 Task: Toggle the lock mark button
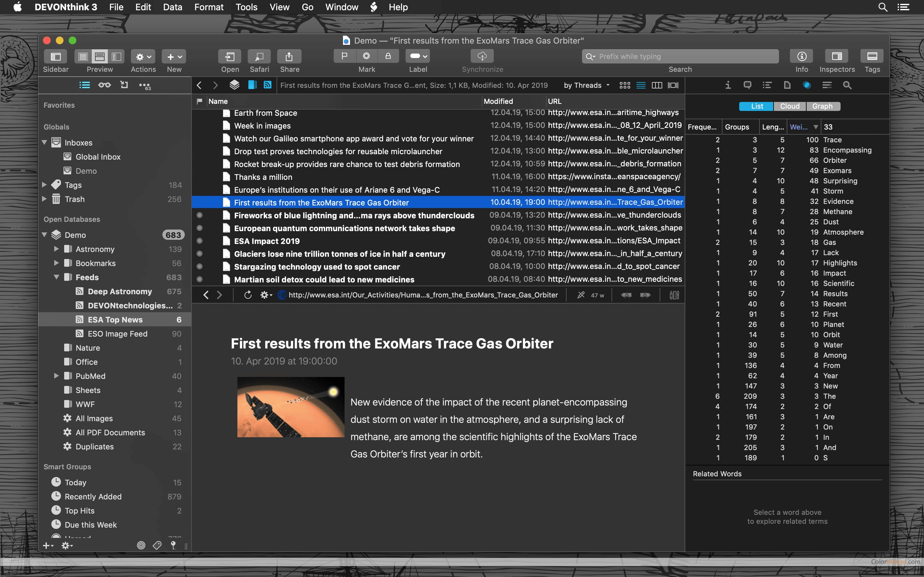[388, 56]
